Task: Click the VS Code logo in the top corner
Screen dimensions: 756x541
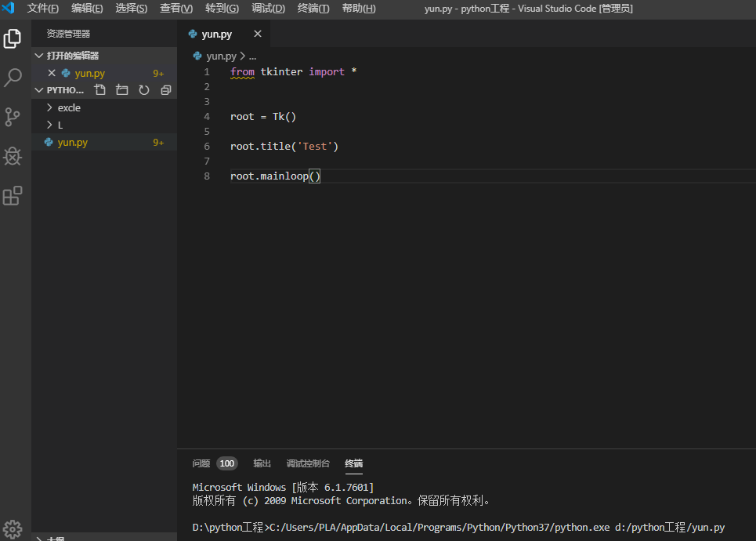Action: click(9, 9)
